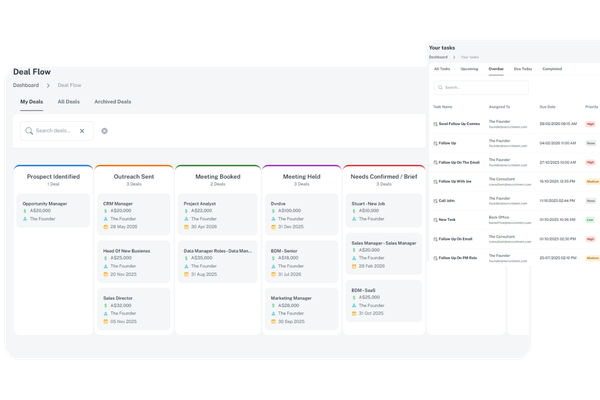The height and width of the screenshot is (400, 600).
Task: Sort tasks by Due Date column header
Action: tap(547, 106)
